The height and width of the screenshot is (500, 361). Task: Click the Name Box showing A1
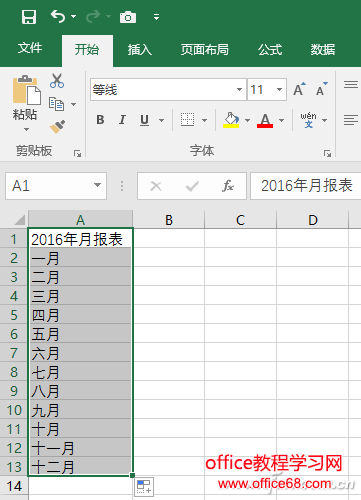pos(56,186)
